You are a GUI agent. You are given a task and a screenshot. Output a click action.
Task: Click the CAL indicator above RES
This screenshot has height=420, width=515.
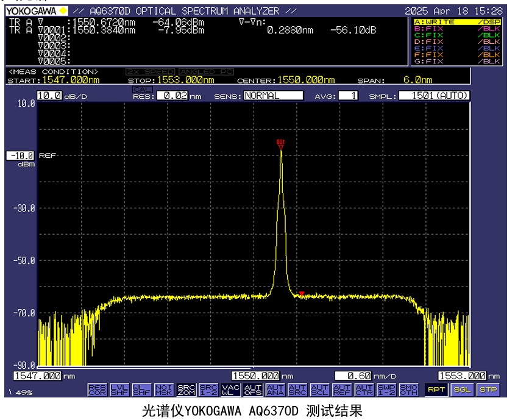[x=142, y=90]
